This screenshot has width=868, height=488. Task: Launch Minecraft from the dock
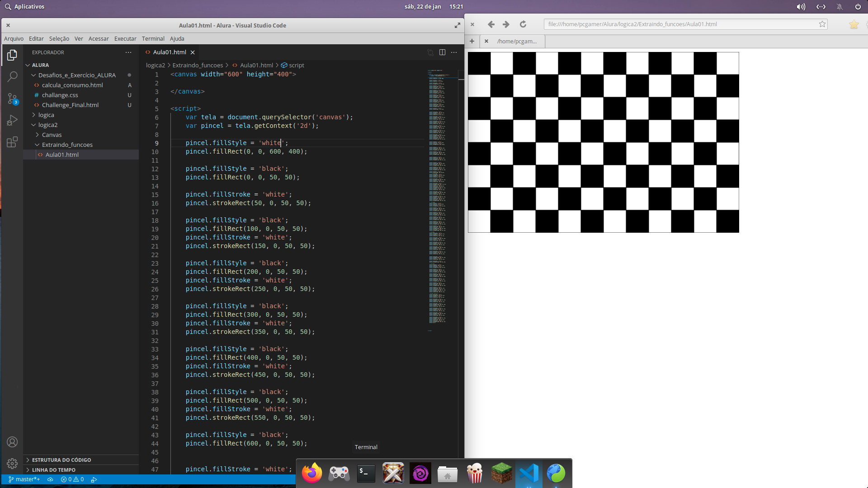502,473
